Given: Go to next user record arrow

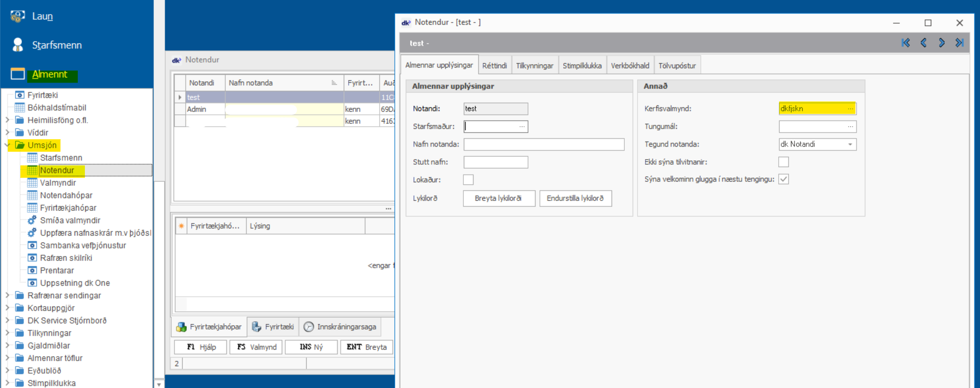Looking at the screenshot, I should pos(941,43).
